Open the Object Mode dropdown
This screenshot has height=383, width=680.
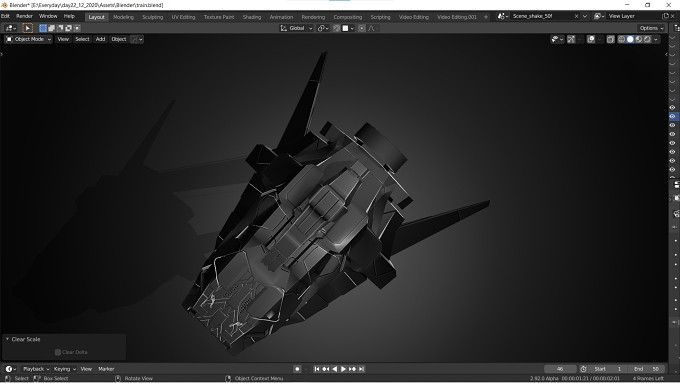coord(29,39)
